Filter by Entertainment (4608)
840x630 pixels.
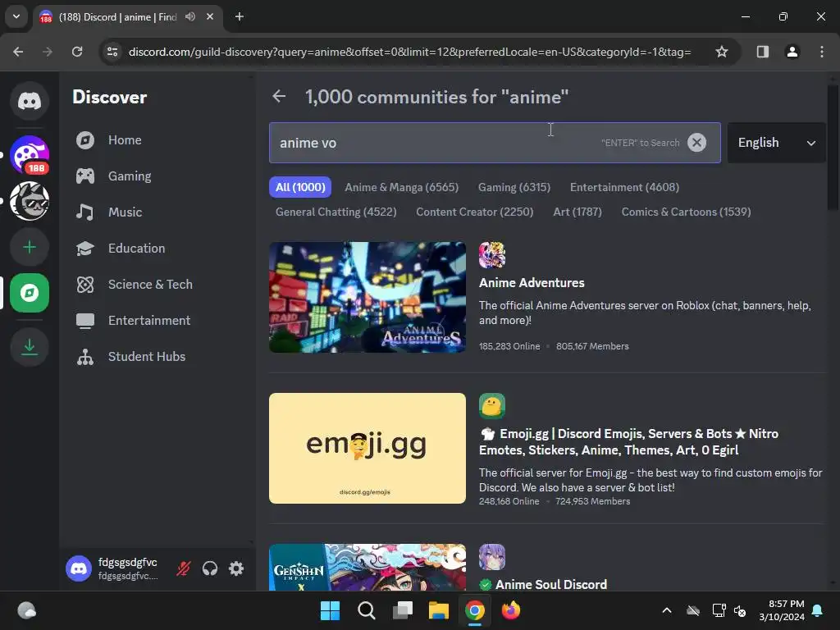tap(624, 188)
